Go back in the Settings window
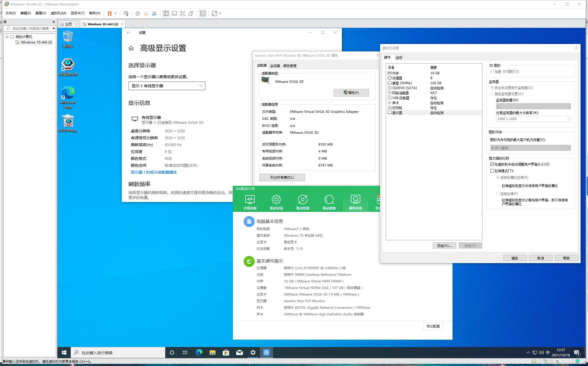Viewport: 588px width, 366px height. 128,32
